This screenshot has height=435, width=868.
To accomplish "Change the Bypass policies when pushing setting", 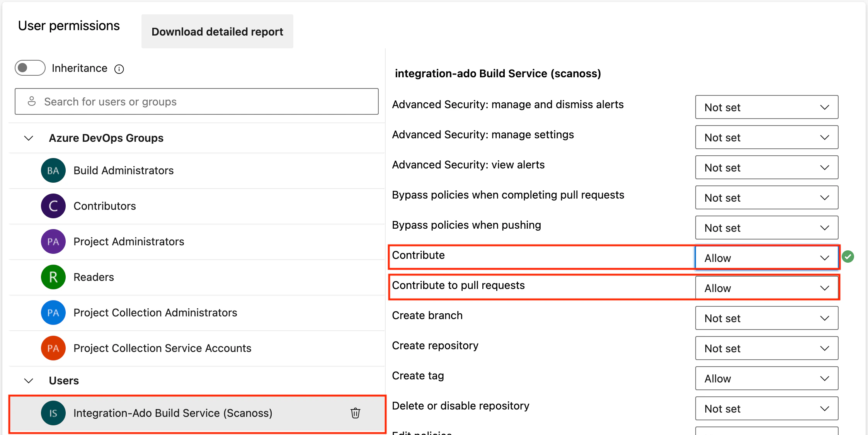I will (x=766, y=228).
